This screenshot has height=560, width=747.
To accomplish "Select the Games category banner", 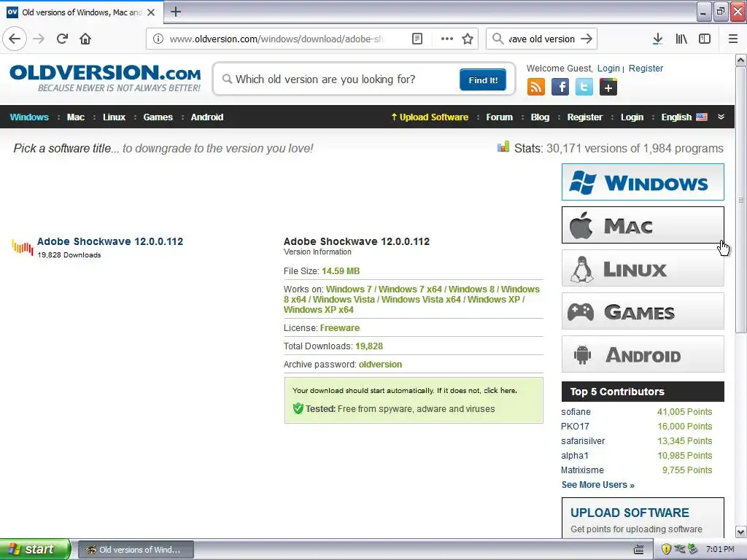I will 643,311.
